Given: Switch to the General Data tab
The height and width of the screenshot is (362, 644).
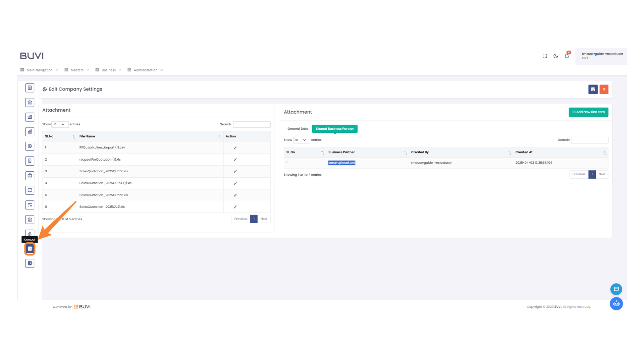Looking at the screenshot, I should (x=298, y=129).
